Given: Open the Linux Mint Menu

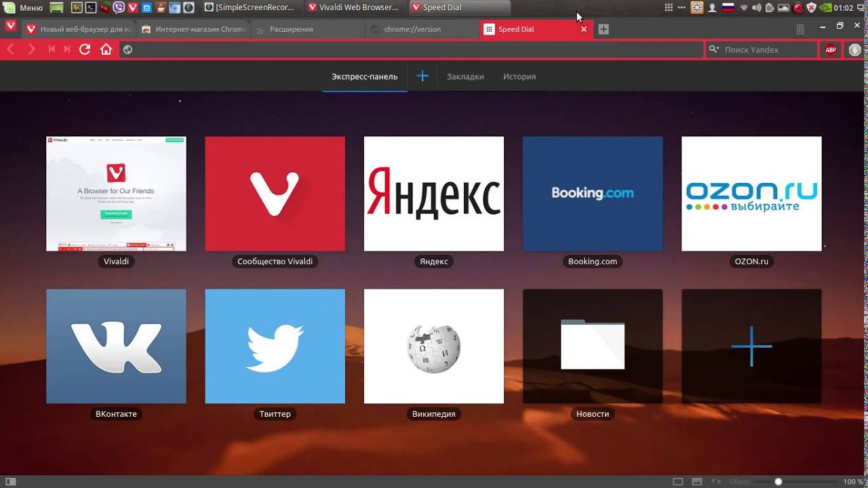Looking at the screenshot, I should [x=24, y=7].
